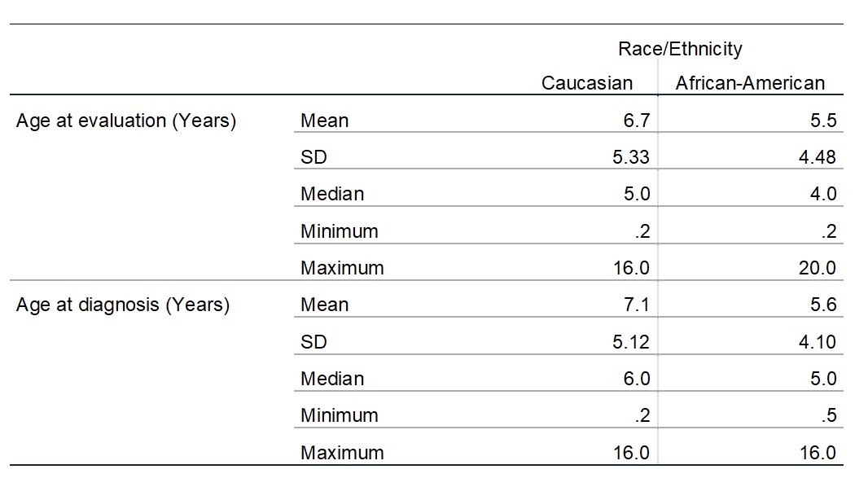Viewport: 868px width, 487px height.
Task: Select the diagnosis mean value 7.1
Action: (637, 305)
